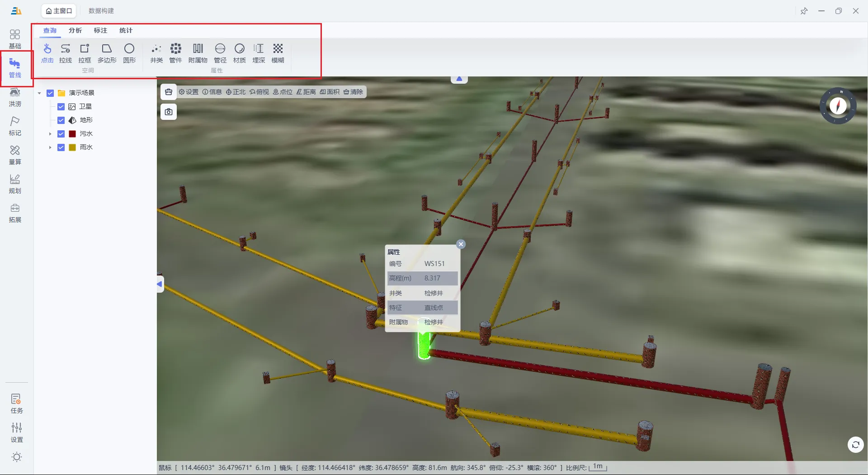868x475 pixels.
Task: Open the 管件 pipe fitting query
Action: [175, 53]
